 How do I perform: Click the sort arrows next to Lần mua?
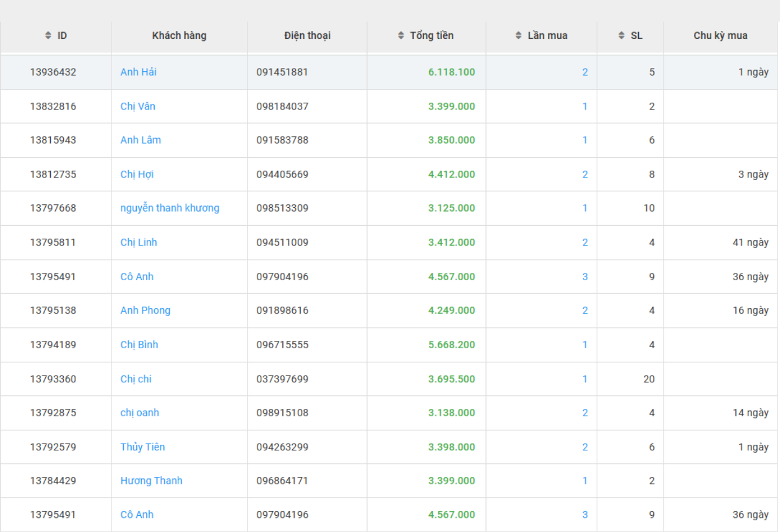point(519,36)
